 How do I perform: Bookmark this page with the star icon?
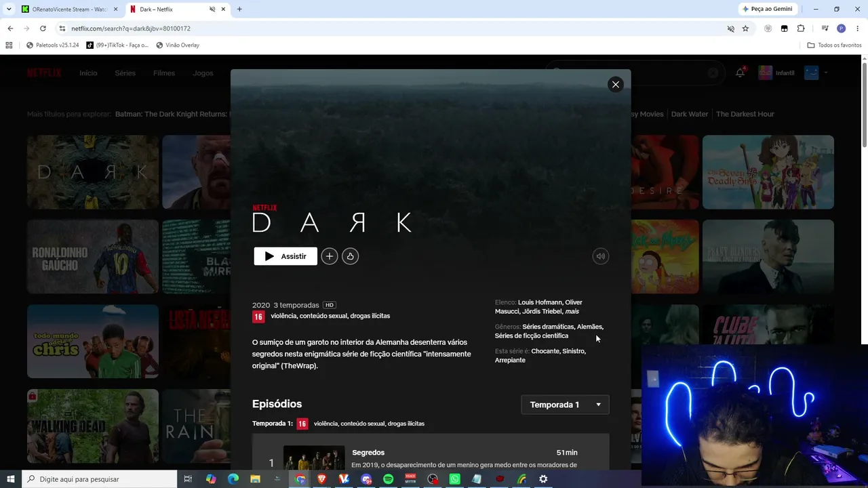point(745,28)
